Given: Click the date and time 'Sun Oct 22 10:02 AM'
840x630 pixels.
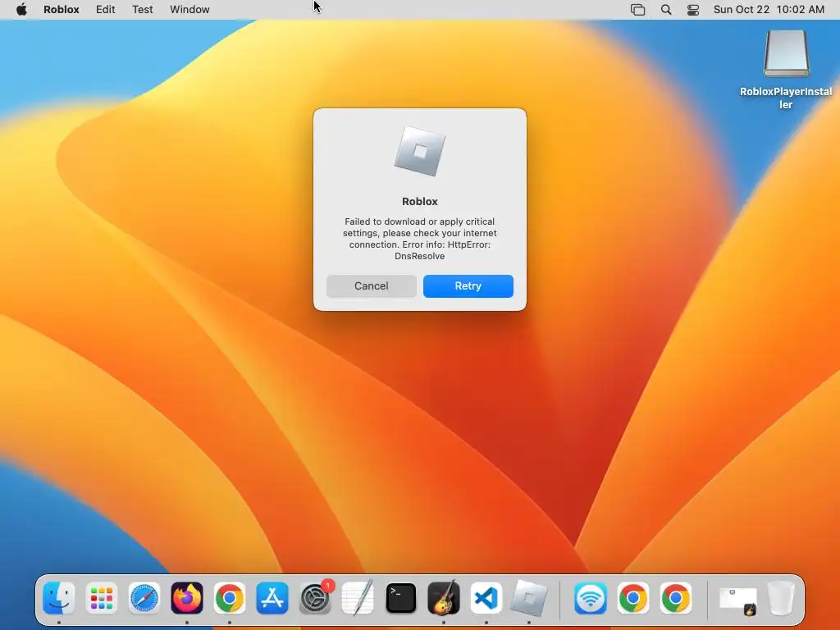Looking at the screenshot, I should [769, 10].
